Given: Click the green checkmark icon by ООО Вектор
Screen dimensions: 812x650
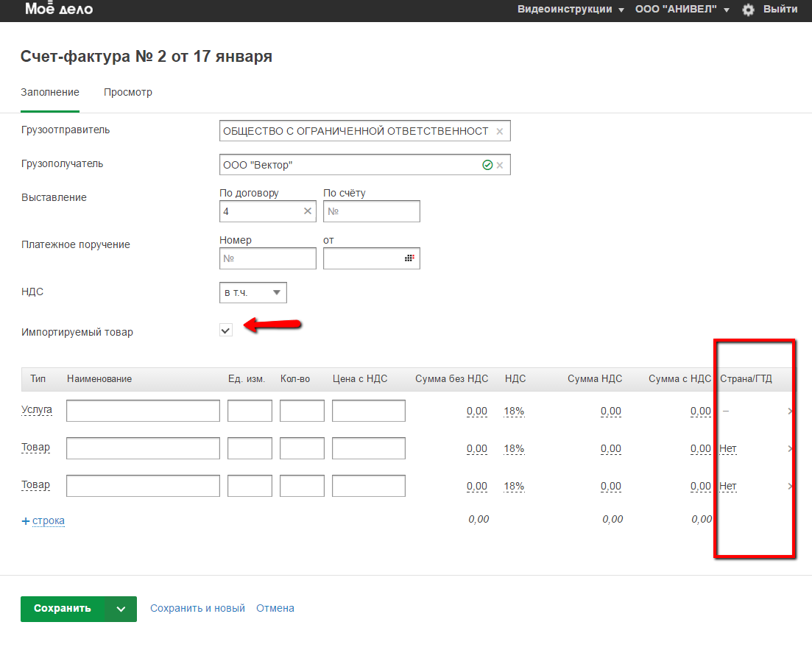Looking at the screenshot, I should 487,166.
